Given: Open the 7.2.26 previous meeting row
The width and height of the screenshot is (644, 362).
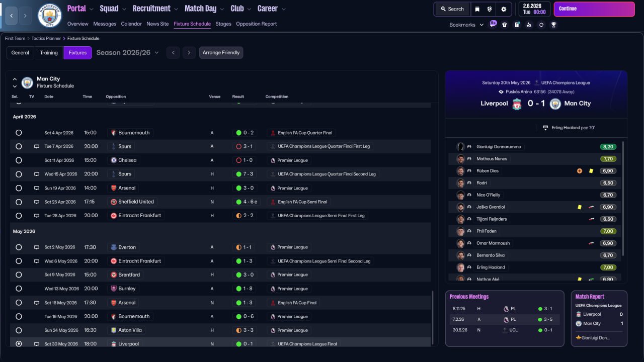Looking at the screenshot, I should pos(505,319).
